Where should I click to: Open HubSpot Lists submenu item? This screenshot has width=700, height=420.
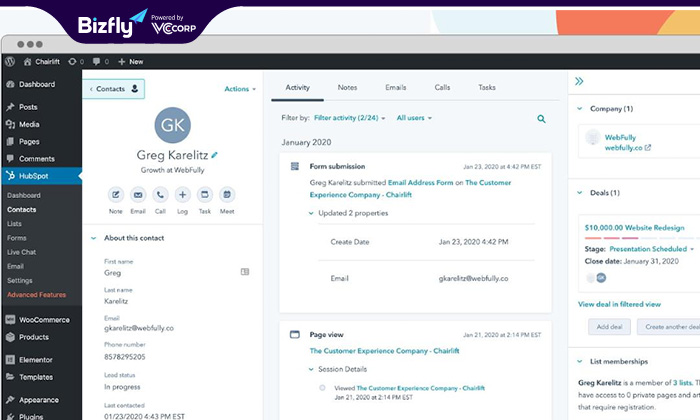coord(14,224)
